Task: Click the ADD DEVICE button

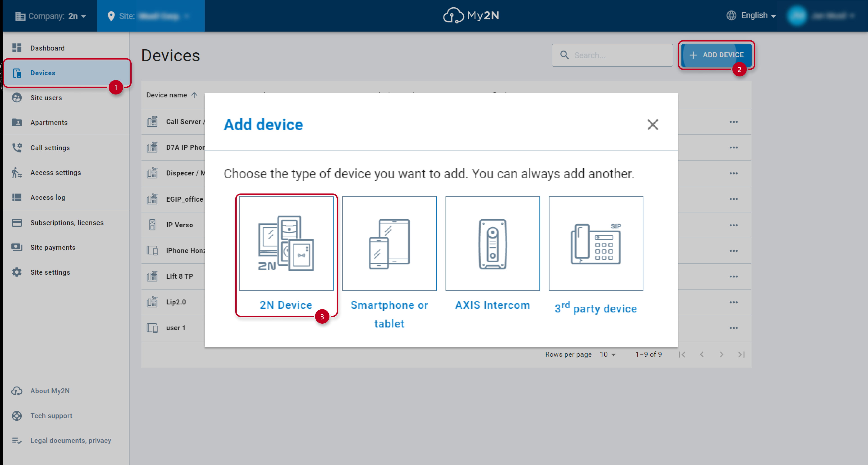Action: tap(716, 55)
